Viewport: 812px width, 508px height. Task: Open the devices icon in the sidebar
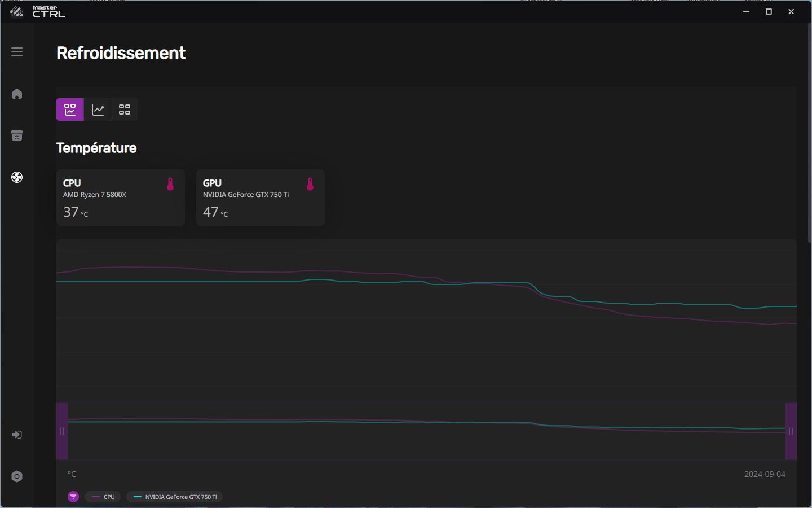[x=17, y=135]
